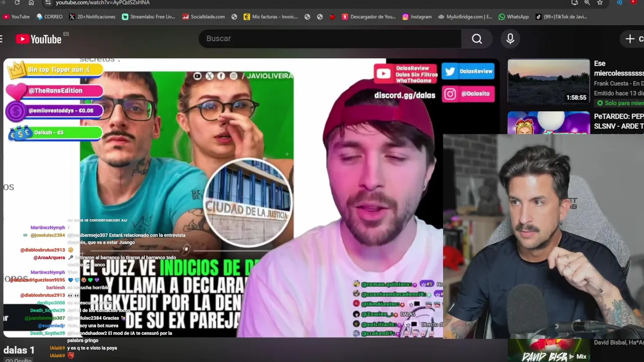Open the Instagram bookmark
644x362 pixels.
coord(417,17)
